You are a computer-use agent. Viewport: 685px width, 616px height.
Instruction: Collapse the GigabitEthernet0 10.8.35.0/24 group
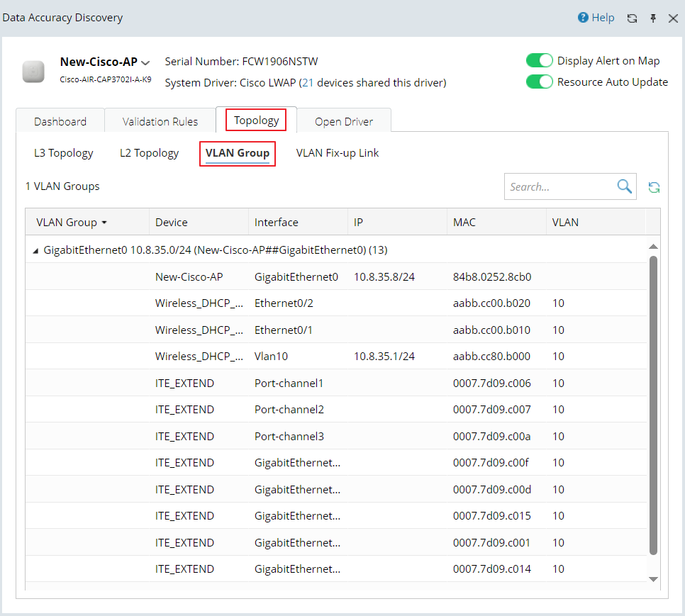coord(35,250)
